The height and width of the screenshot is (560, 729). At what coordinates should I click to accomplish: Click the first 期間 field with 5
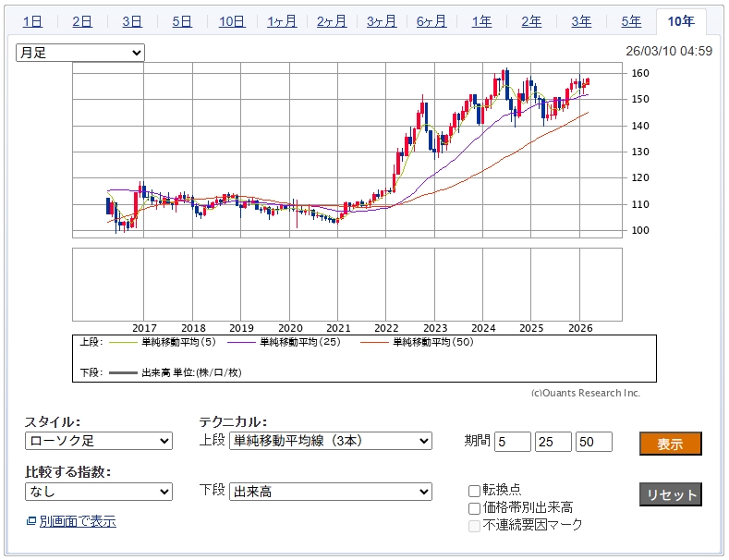pos(513,442)
